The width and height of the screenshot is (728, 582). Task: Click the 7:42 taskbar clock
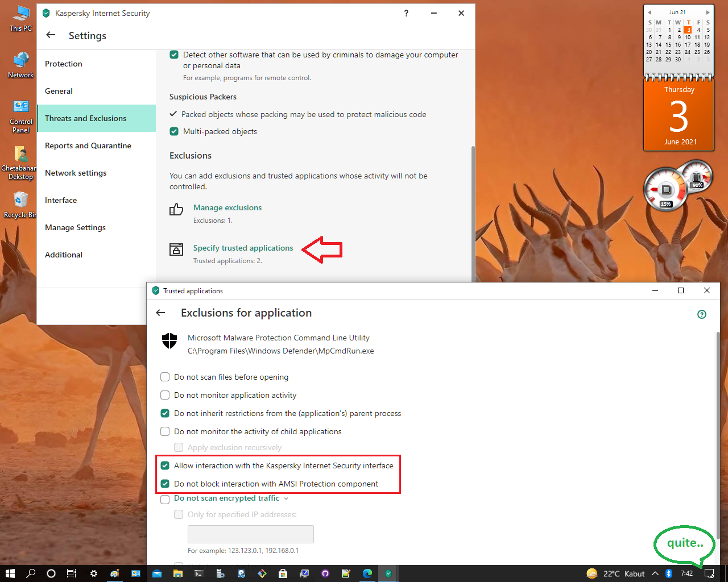point(686,573)
